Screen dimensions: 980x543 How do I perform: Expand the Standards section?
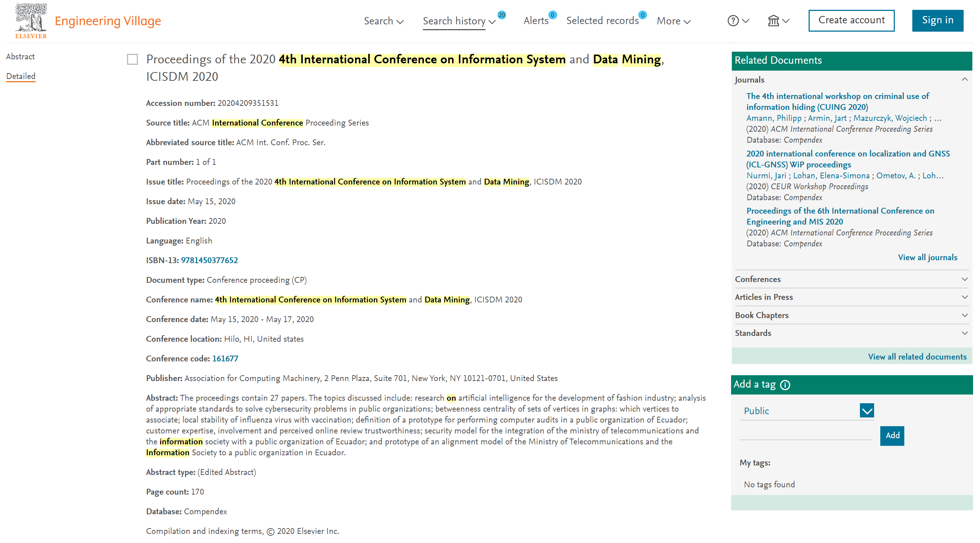[x=852, y=333]
